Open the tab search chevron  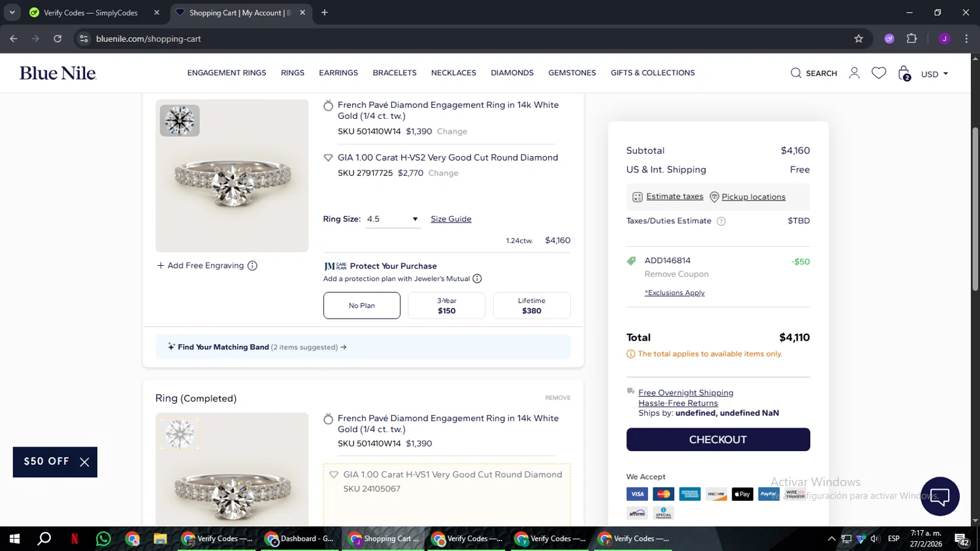[x=12, y=12]
